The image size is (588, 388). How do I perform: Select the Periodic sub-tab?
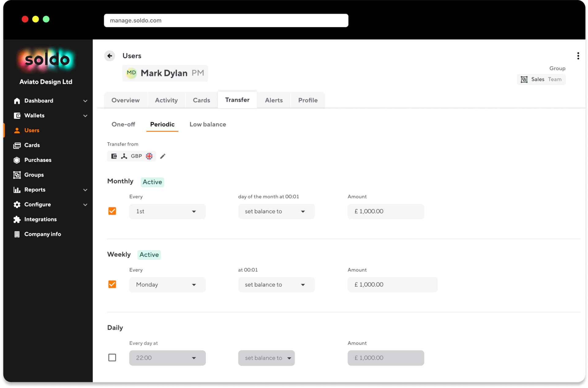pyautogui.click(x=162, y=124)
